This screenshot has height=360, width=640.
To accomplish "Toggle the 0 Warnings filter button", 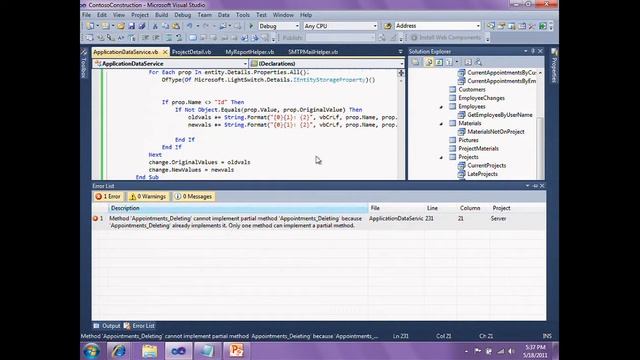I will point(148,197).
